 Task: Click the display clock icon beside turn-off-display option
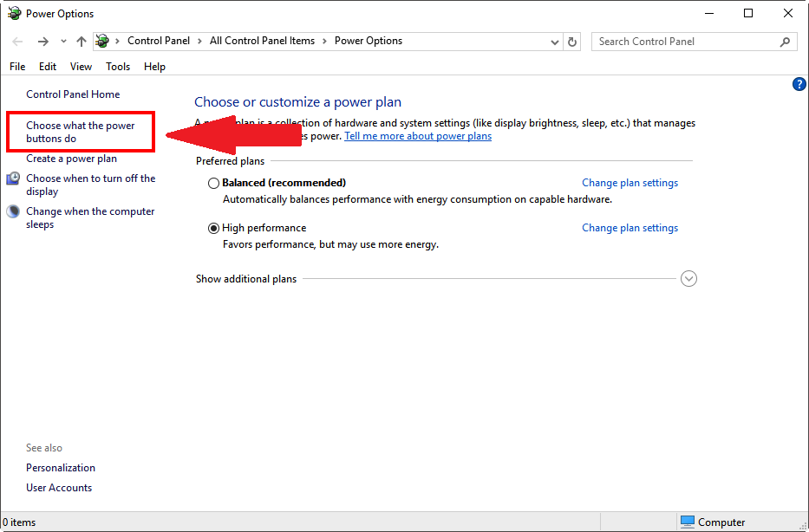coord(13,178)
